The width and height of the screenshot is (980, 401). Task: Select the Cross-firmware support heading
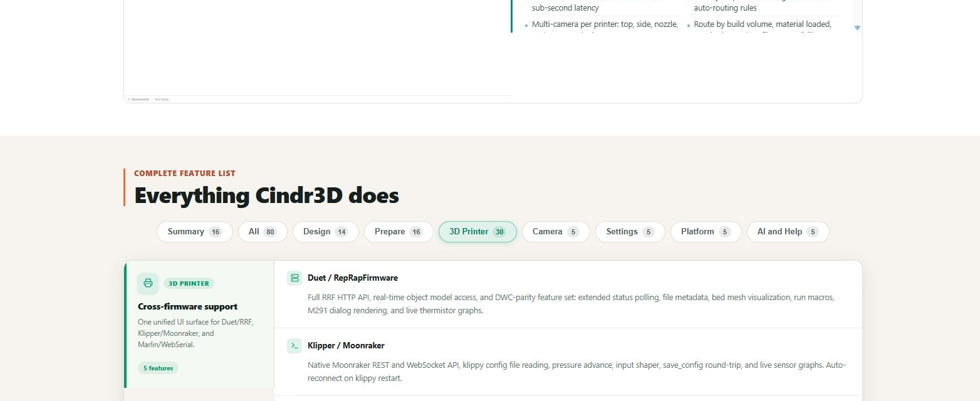coord(187,307)
